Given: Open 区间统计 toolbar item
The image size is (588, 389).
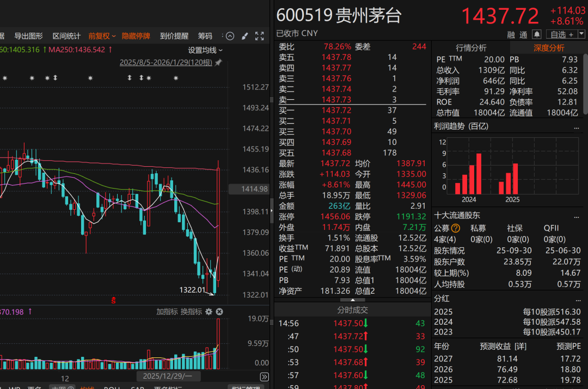Looking at the screenshot, I should 66,36.
